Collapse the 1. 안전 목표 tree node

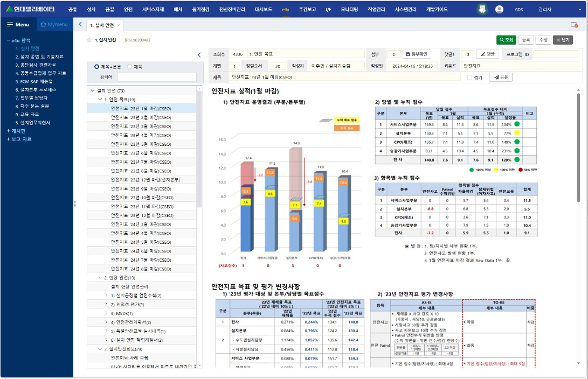click(x=100, y=100)
